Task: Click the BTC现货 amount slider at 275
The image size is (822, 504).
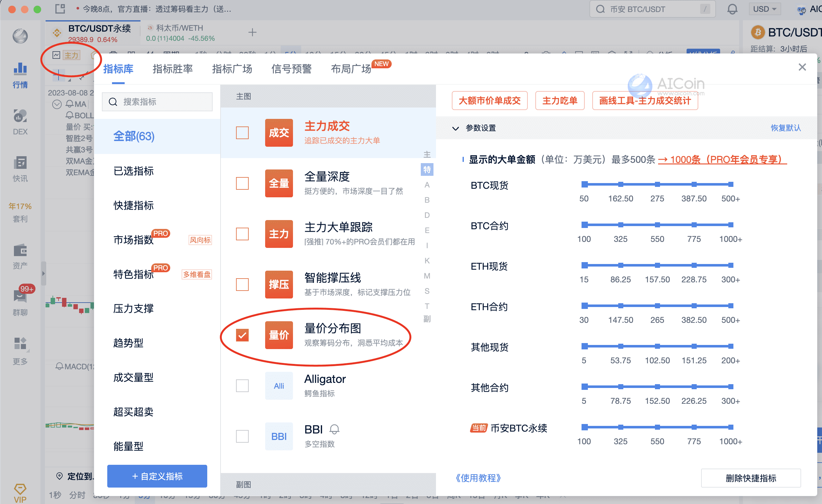Action: click(657, 184)
